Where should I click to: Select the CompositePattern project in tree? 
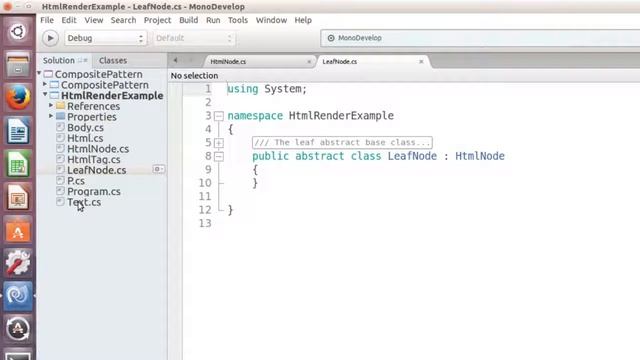click(104, 85)
